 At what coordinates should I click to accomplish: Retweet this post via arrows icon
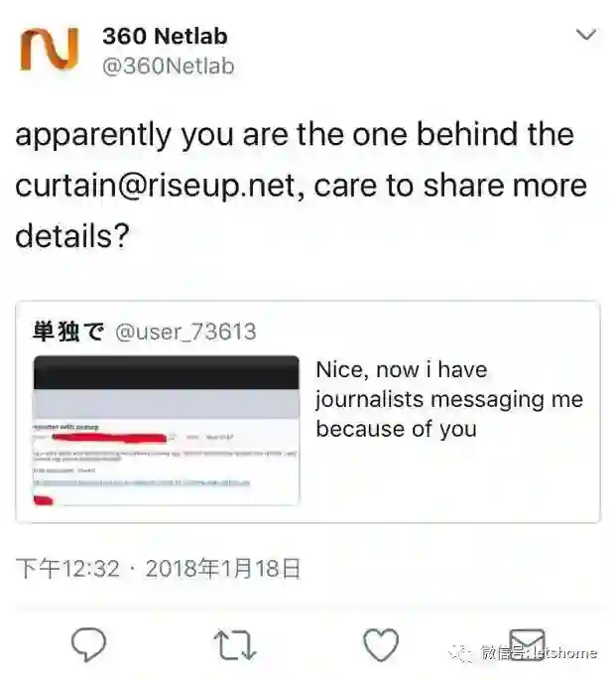coord(235,645)
